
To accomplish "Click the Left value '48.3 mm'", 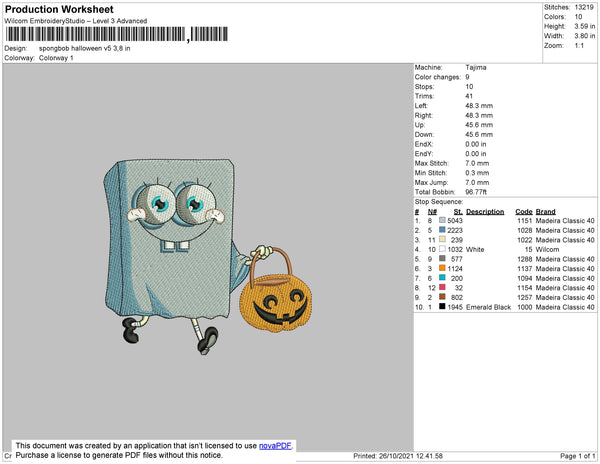I will 479,106.
